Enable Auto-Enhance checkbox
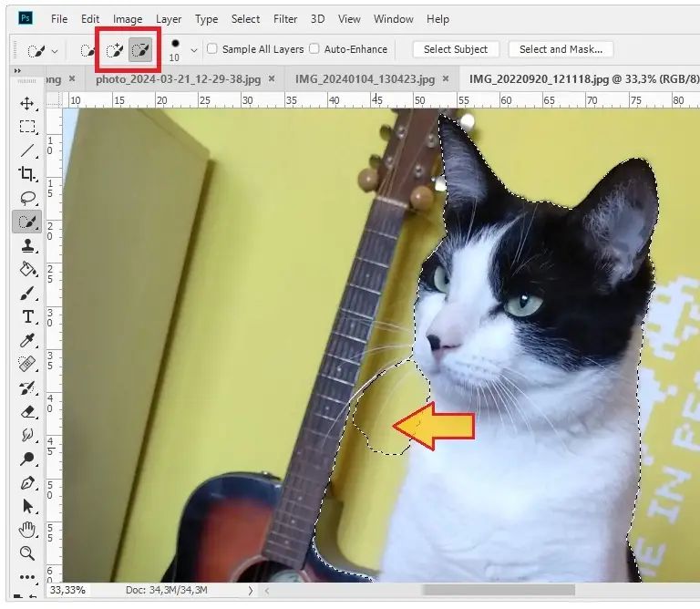The width and height of the screenshot is (700, 609). 314,48
